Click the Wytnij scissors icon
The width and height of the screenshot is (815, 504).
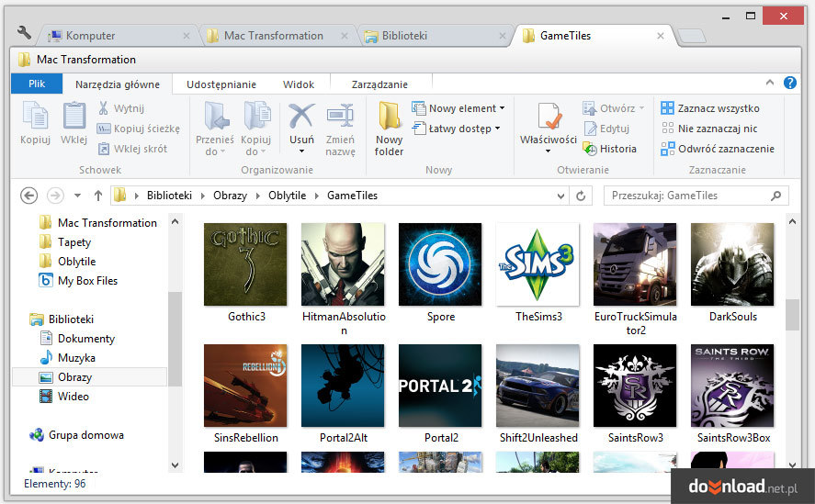point(104,108)
